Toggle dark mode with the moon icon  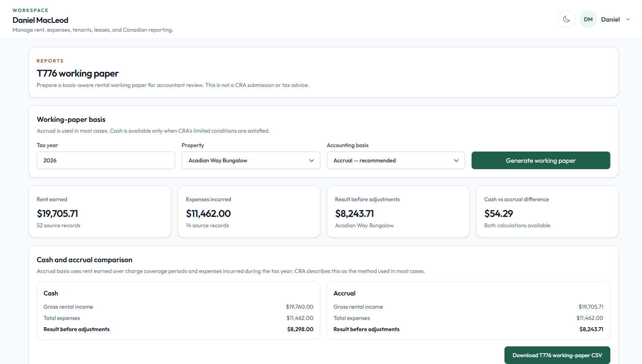pyautogui.click(x=566, y=19)
